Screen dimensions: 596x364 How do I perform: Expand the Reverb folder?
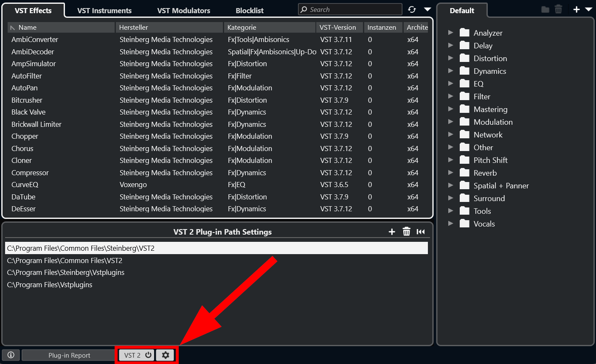451,173
